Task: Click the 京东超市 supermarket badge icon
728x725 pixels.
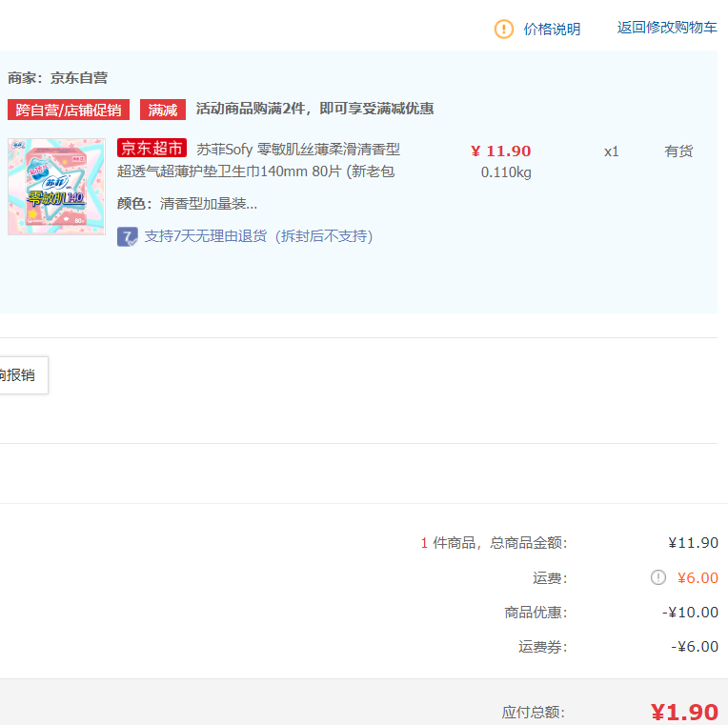Action: click(152, 148)
